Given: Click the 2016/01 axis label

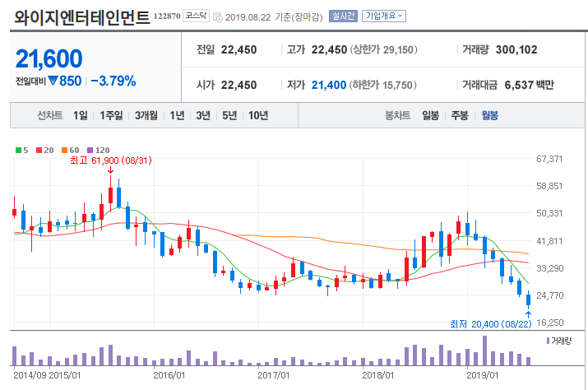Looking at the screenshot, I should (x=169, y=375).
